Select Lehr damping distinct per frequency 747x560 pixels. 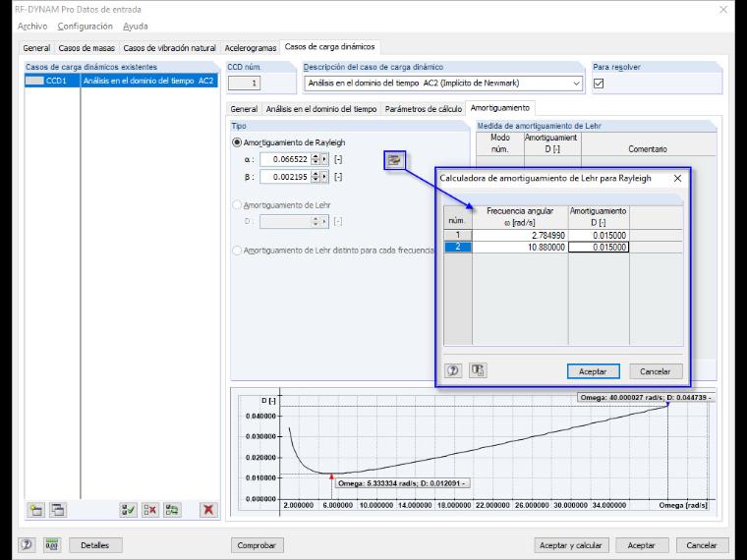click(x=237, y=251)
